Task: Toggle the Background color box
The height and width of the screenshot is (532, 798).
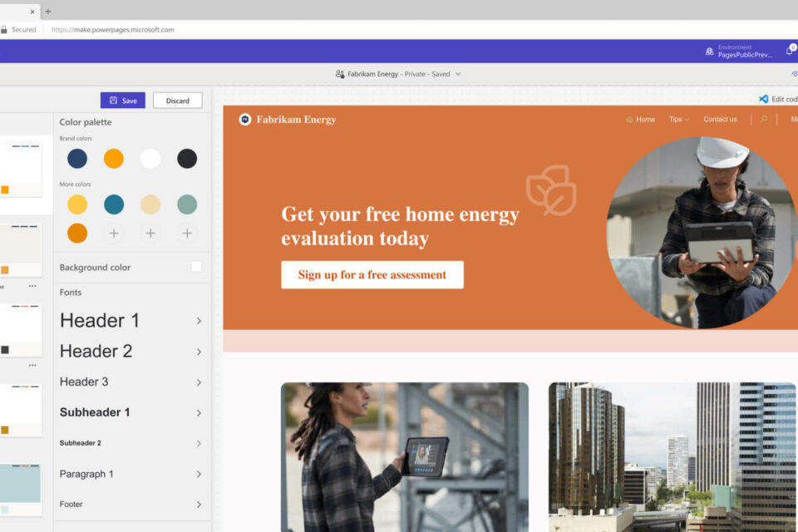Action: (196, 267)
